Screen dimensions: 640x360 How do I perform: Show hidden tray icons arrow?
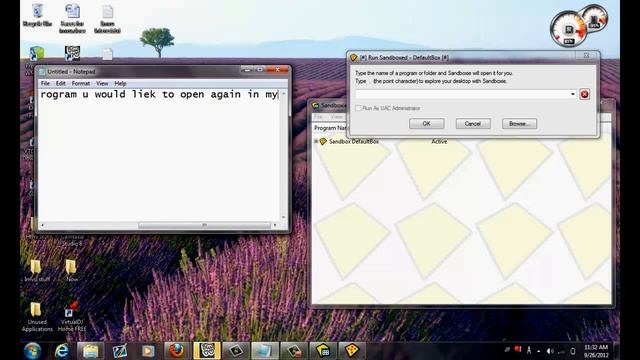coord(539,351)
